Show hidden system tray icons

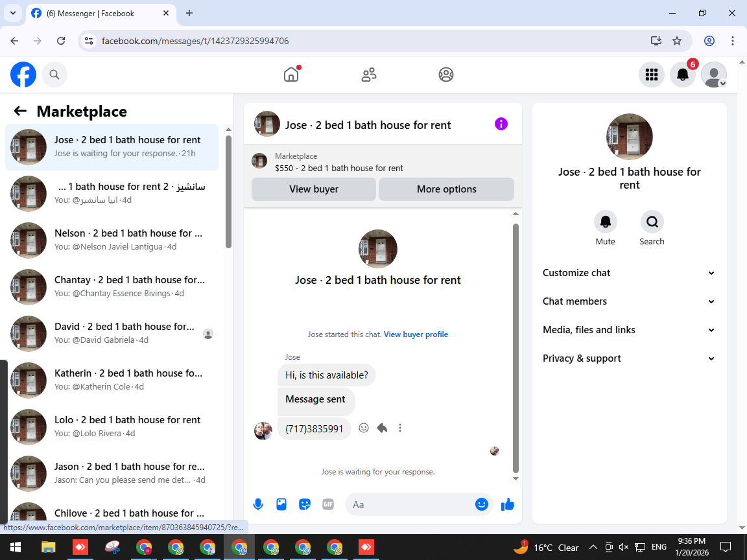click(593, 547)
